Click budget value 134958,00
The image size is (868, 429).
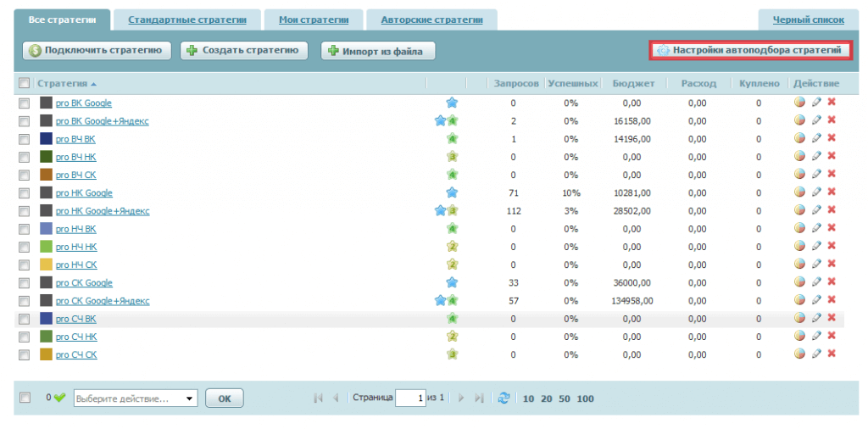pyautogui.click(x=632, y=301)
